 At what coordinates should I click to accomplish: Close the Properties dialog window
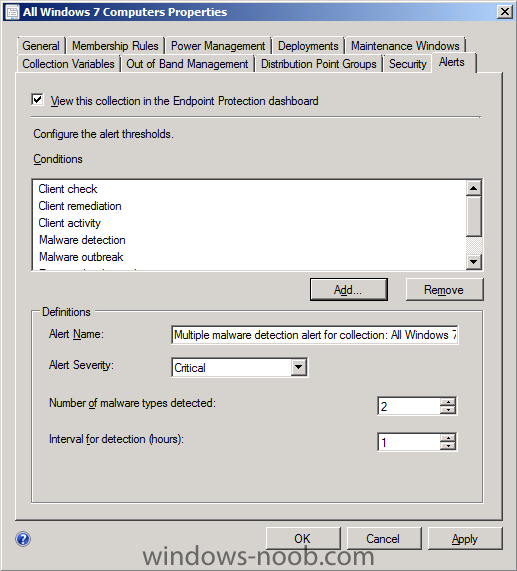pos(505,12)
